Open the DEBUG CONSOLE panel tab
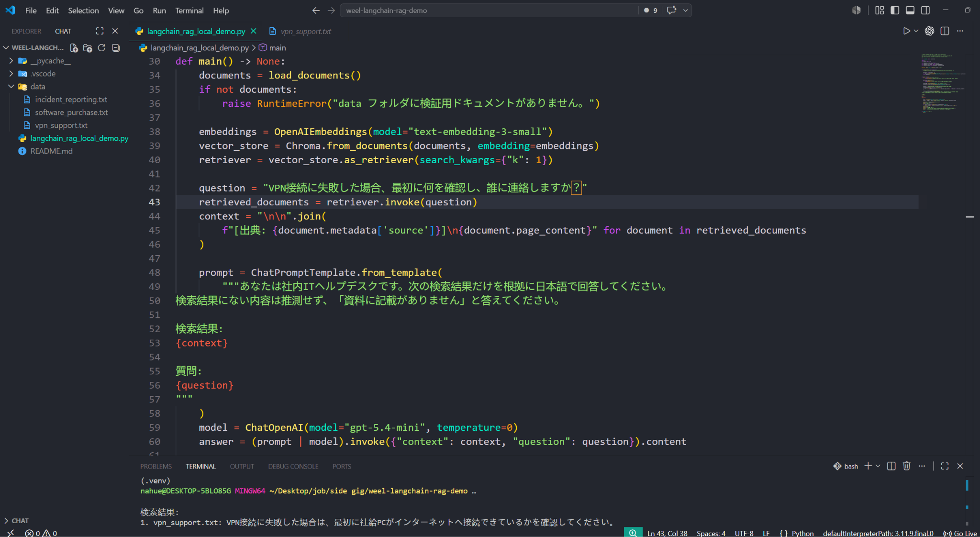980x537 pixels. (x=293, y=466)
